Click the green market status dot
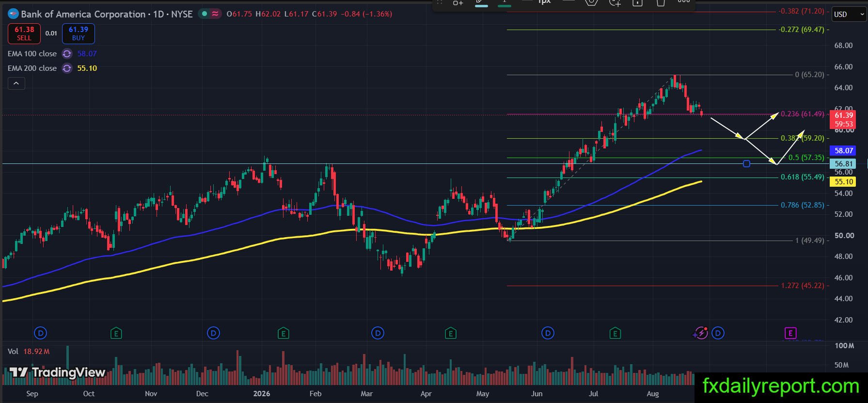This screenshot has height=403, width=868. click(205, 14)
